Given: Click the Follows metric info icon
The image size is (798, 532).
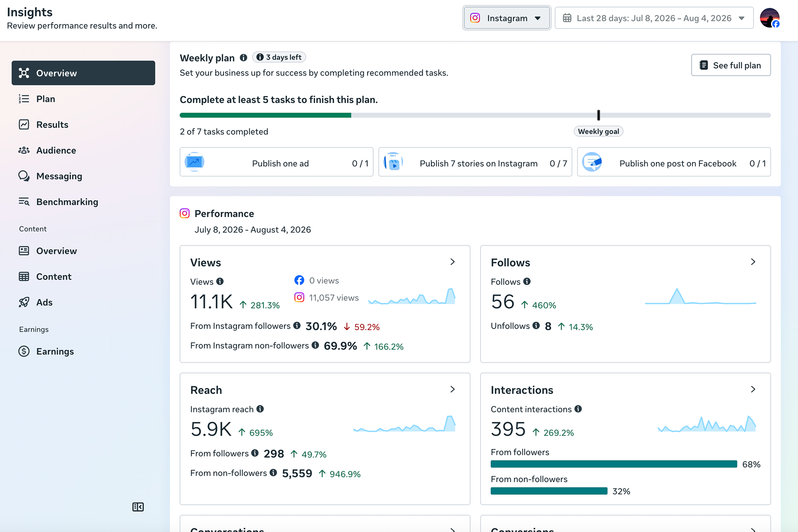Looking at the screenshot, I should [x=527, y=282].
